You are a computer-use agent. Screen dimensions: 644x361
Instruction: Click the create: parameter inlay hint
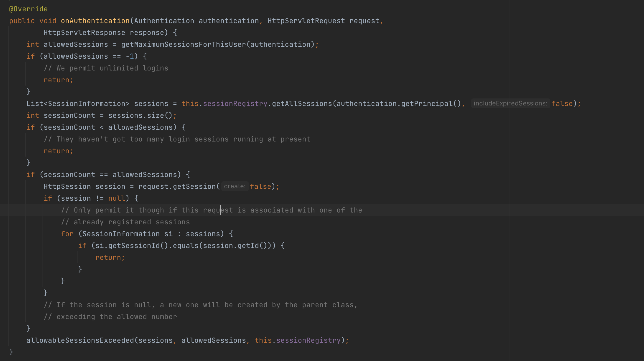pyautogui.click(x=234, y=186)
